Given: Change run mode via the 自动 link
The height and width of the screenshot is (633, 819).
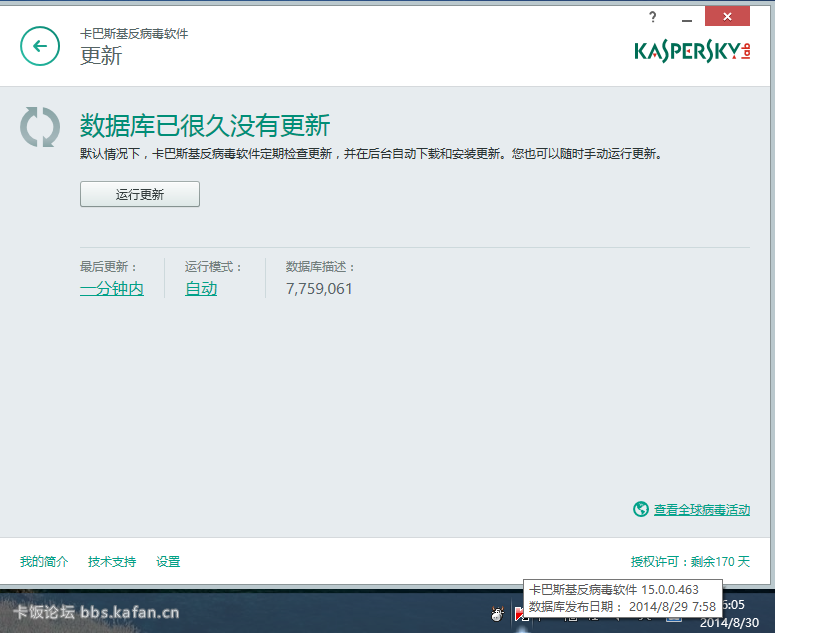Looking at the screenshot, I should [201, 288].
